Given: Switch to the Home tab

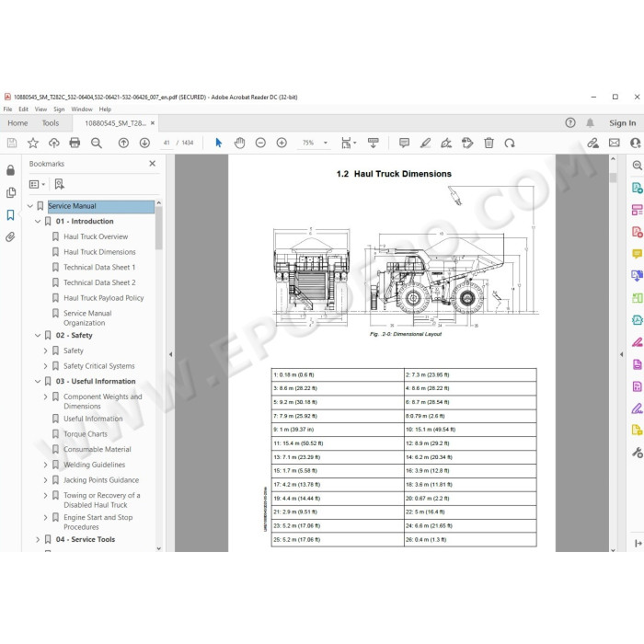Looking at the screenshot, I should (x=17, y=122).
